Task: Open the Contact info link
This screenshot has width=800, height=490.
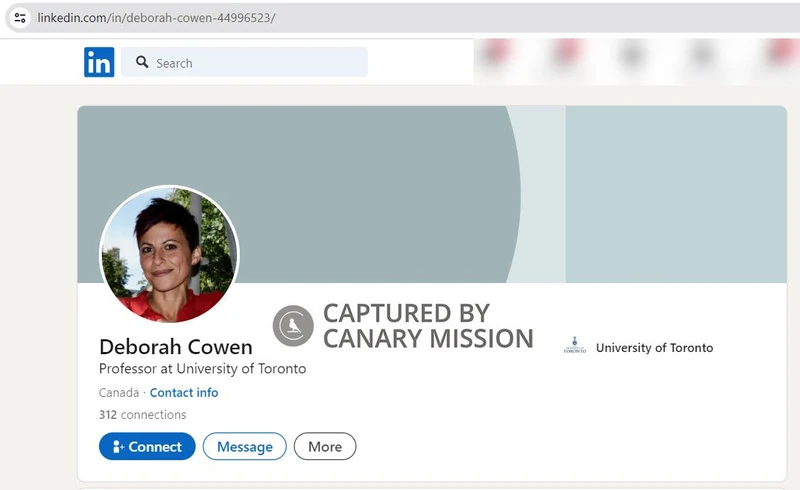Action: [184, 393]
